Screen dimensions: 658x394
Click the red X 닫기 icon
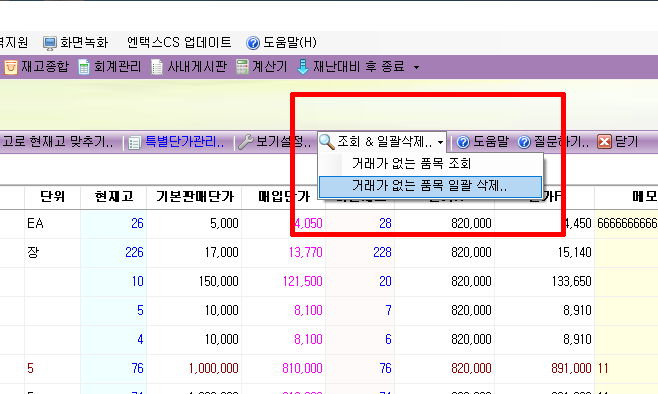coord(604,142)
